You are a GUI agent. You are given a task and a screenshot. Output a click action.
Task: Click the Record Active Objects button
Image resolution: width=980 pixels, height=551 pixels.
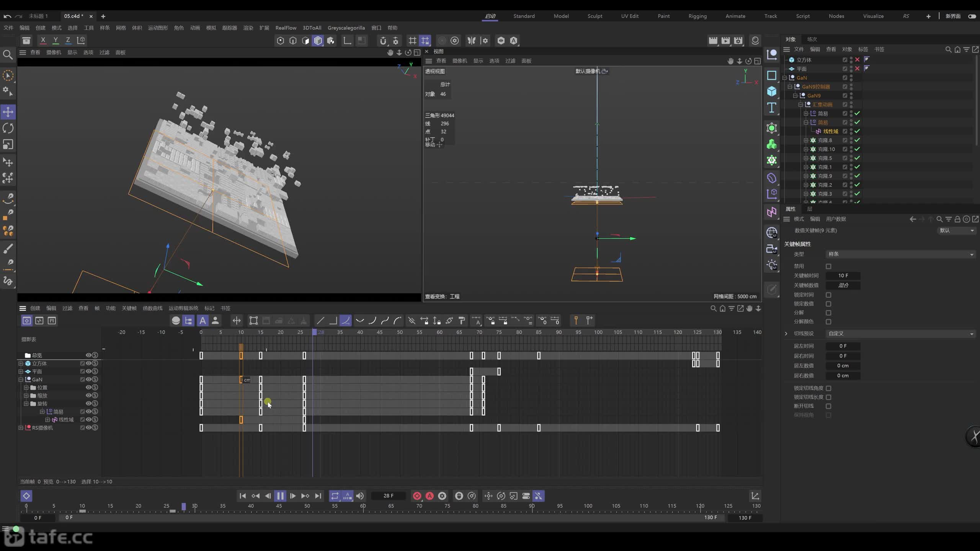(x=417, y=496)
